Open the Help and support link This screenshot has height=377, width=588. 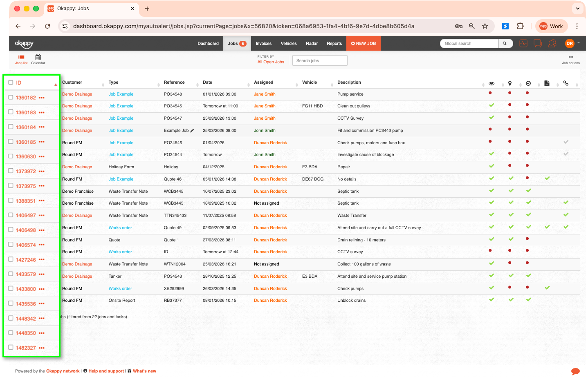[106, 371]
